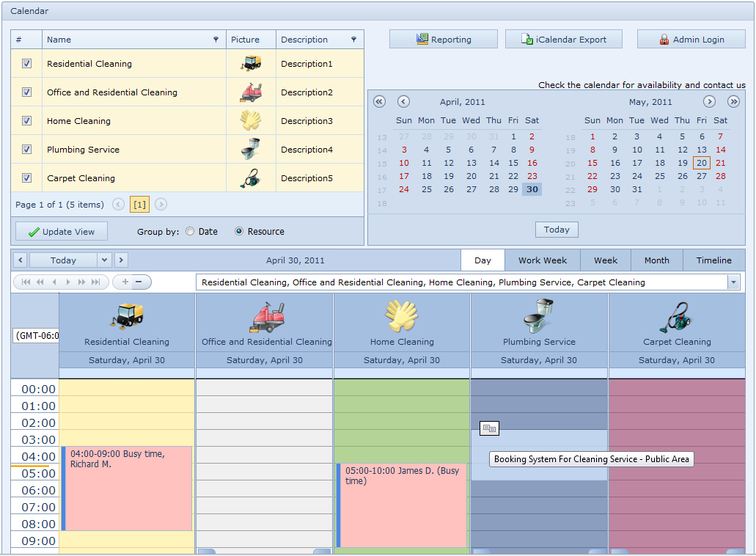This screenshot has height=556, width=756.
Task: Switch to Timeline view tab
Action: 713,260
